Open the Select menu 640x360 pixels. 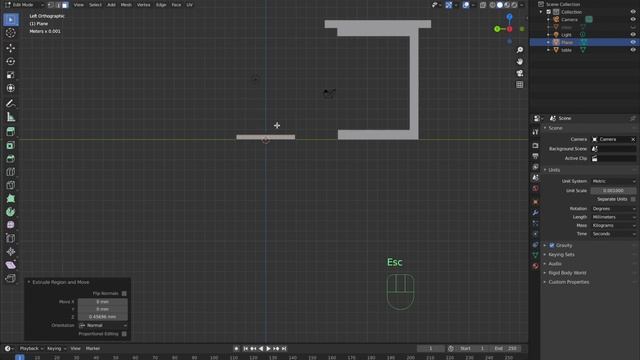coord(95,5)
